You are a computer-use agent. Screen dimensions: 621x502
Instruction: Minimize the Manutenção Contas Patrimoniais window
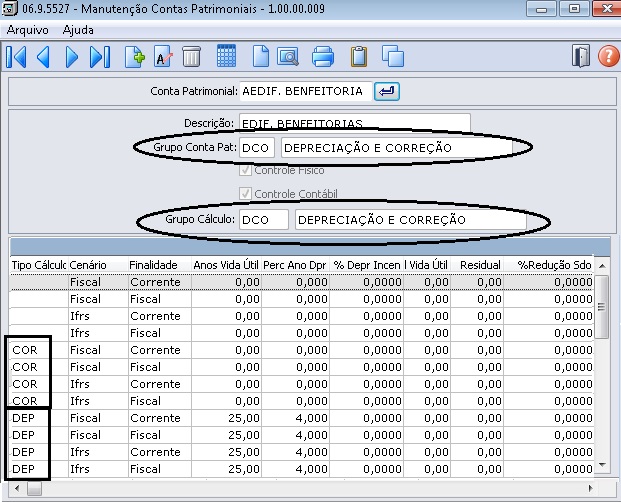click(x=541, y=9)
